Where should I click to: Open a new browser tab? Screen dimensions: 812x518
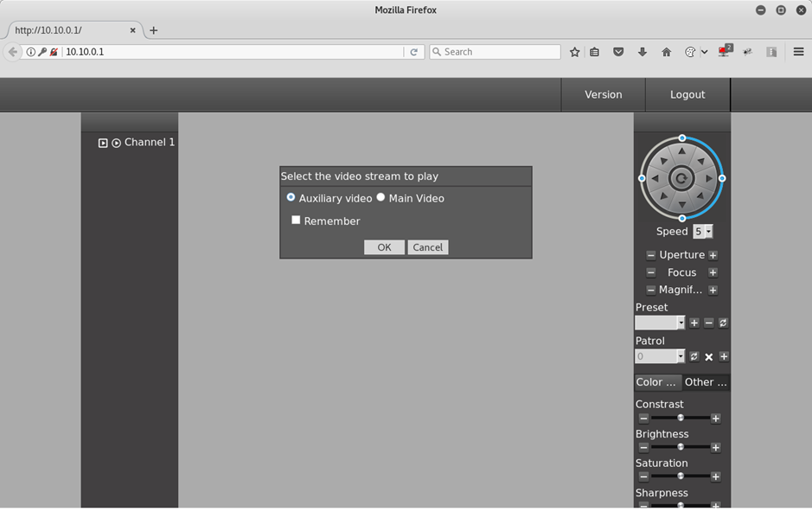pyautogui.click(x=153, y=30)
